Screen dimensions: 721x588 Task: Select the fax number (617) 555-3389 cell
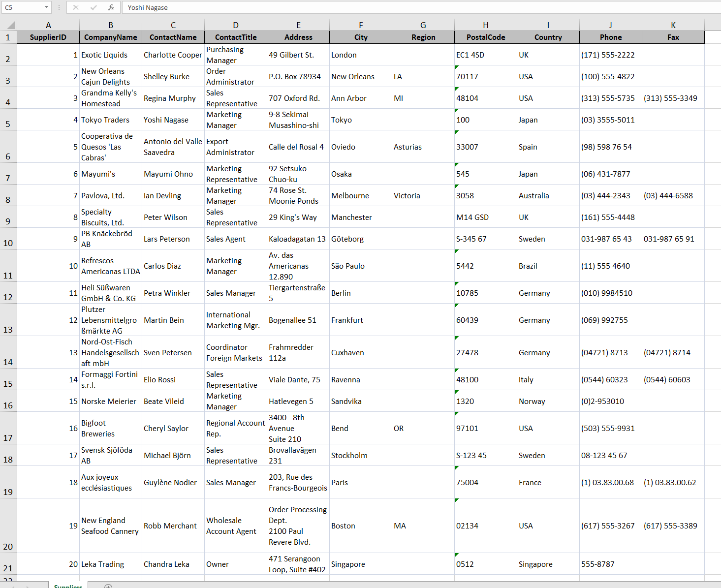673,526
